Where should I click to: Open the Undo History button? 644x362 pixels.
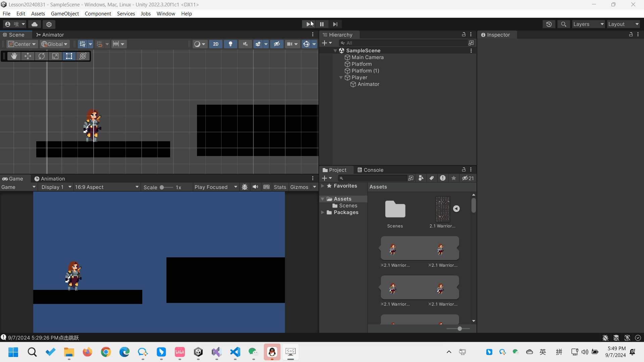coord(549,24)
